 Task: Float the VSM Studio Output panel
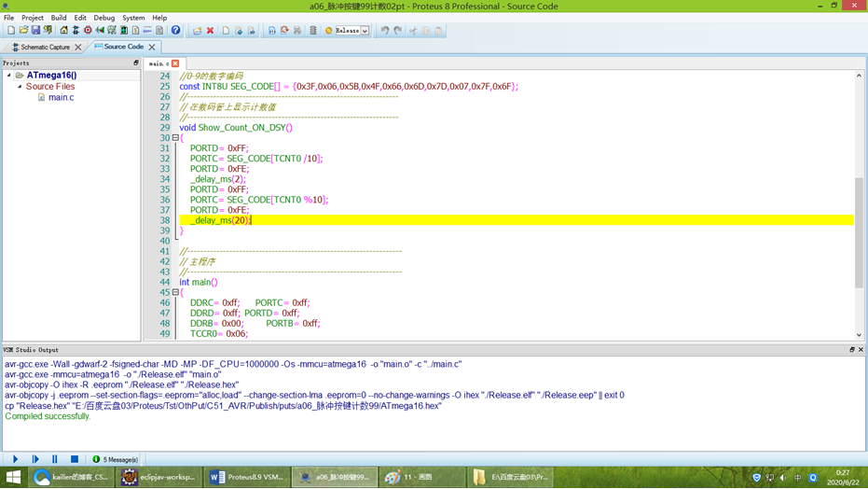(x=852, y=349)
